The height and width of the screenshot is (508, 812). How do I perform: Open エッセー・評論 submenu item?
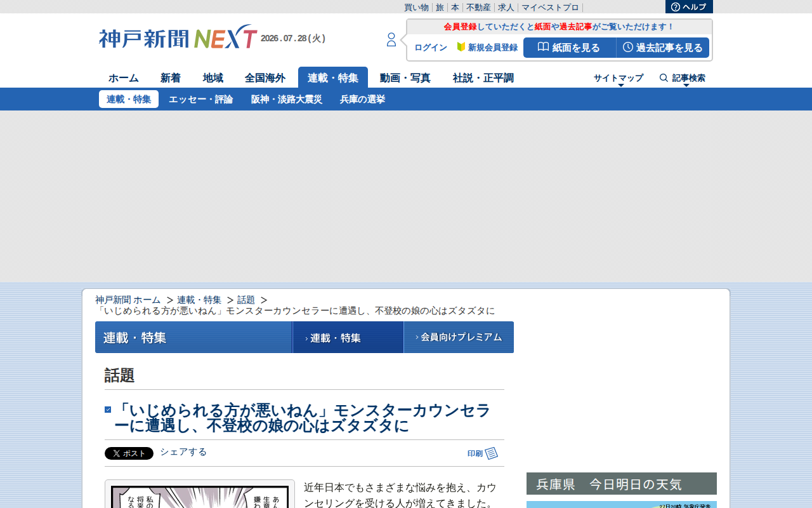pyautogui.click(x=201, y=99)
